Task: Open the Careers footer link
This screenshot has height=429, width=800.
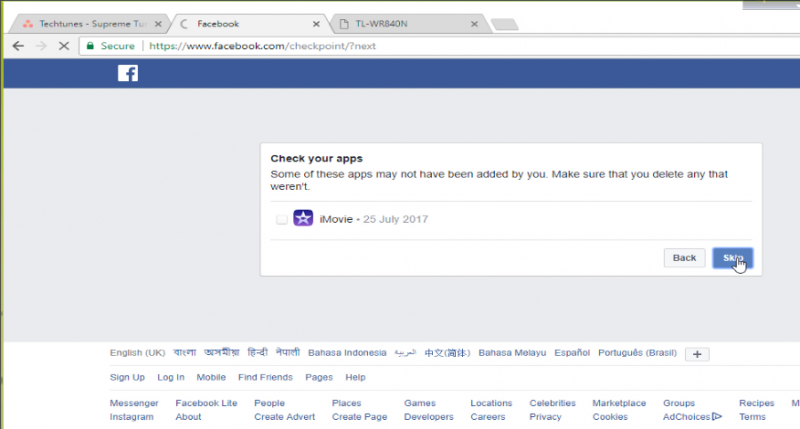Action: click(x=488, y=417)
